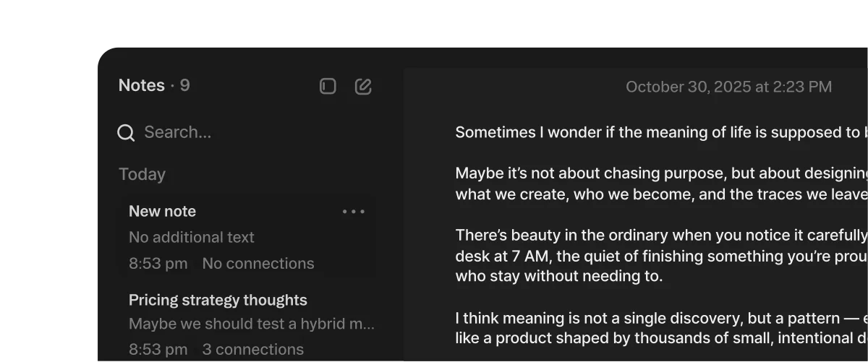Click the magnifier search icon
The width and height of the screenshot is (868, 362).
126,133
